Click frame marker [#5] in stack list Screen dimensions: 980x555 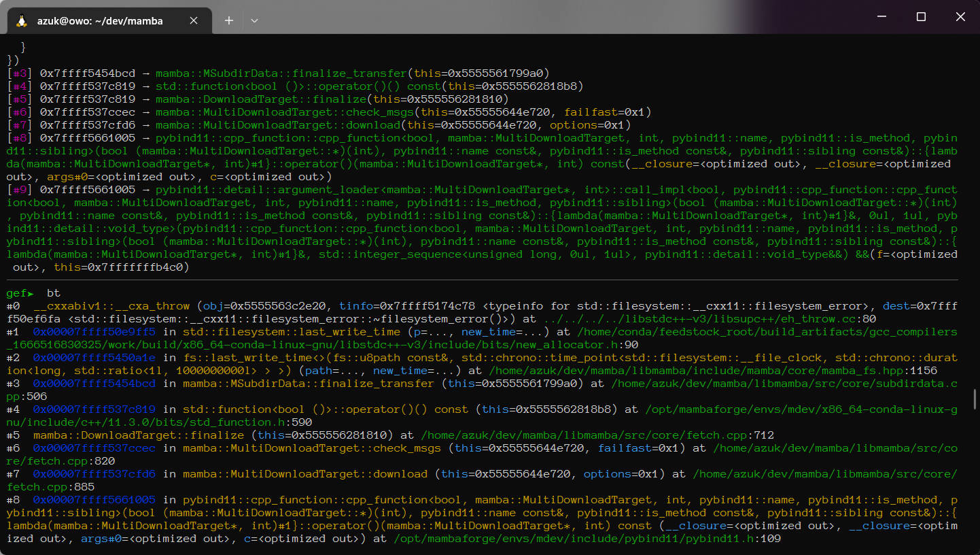(x=20, y=99)
